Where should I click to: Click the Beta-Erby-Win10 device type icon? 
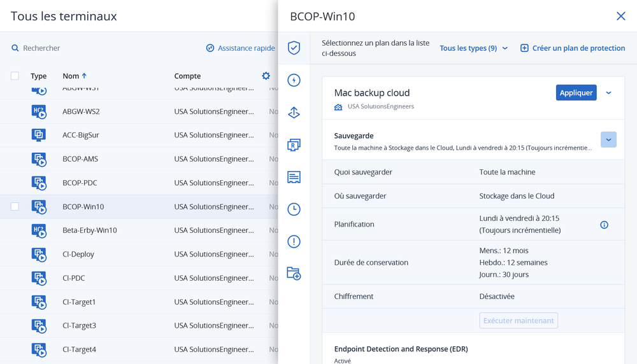tap(39, 230)
